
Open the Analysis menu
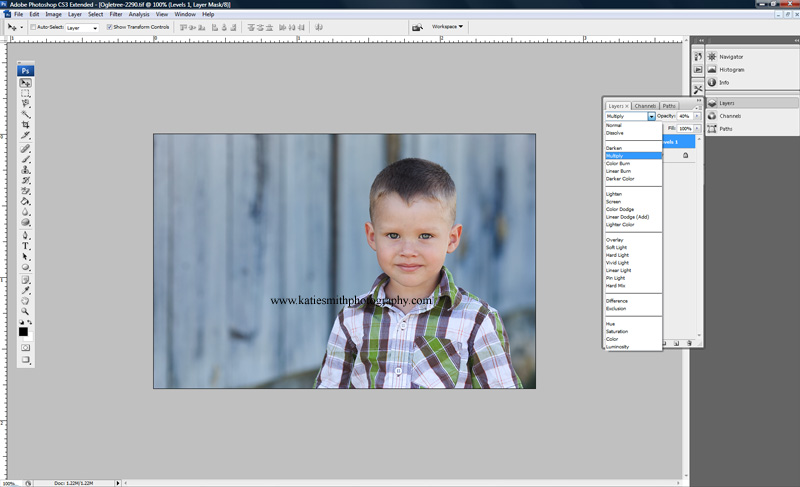coord(139,14)
